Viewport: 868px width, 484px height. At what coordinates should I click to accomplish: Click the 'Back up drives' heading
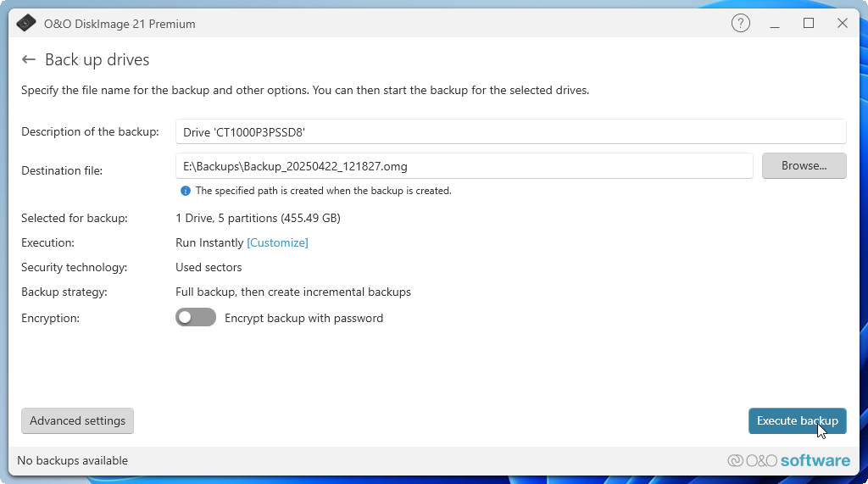[x=97, y=60]
